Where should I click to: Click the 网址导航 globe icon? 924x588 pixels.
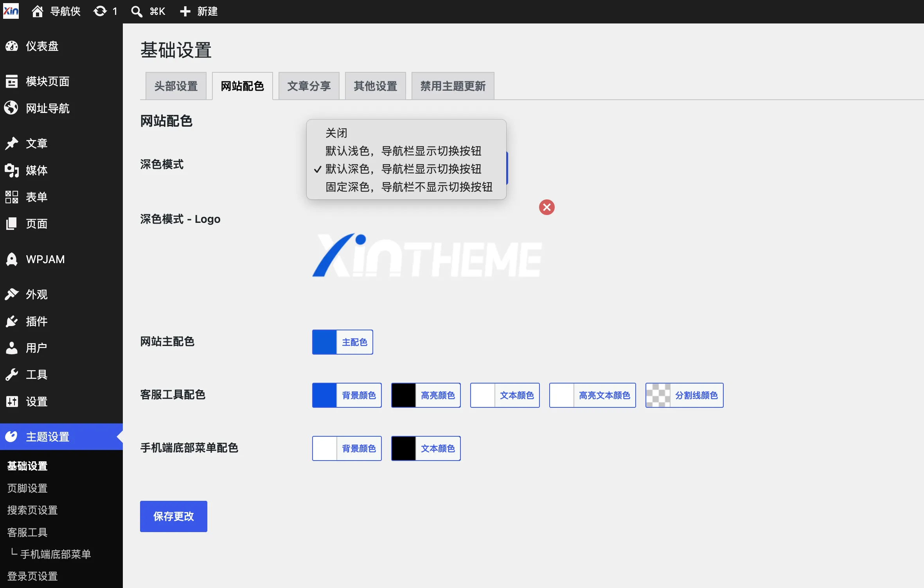click(11, 108)
